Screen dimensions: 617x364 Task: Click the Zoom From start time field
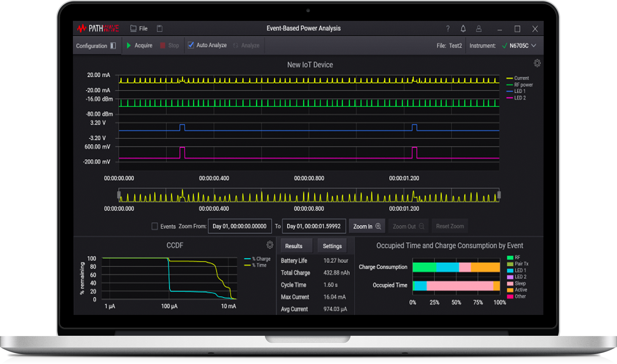[x=240, y=226]
